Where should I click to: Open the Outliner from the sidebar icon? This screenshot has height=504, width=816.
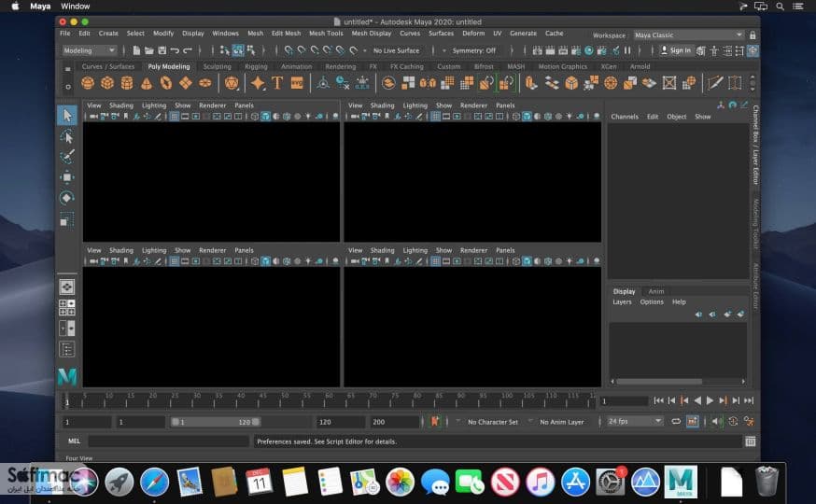pyautogui.click(x=67, y=349)
